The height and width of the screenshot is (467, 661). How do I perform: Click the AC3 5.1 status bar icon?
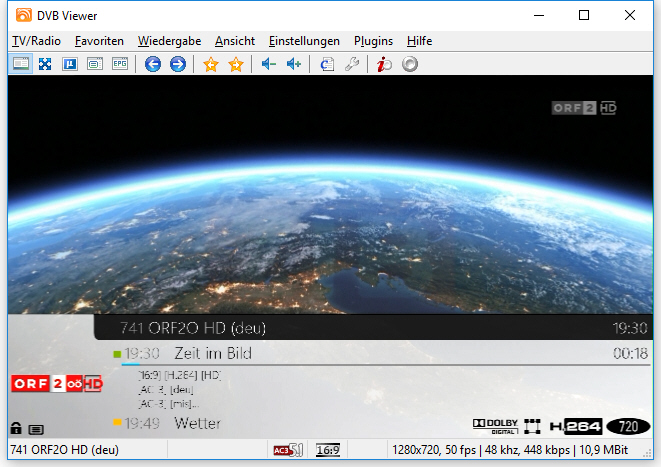[288, 450]
